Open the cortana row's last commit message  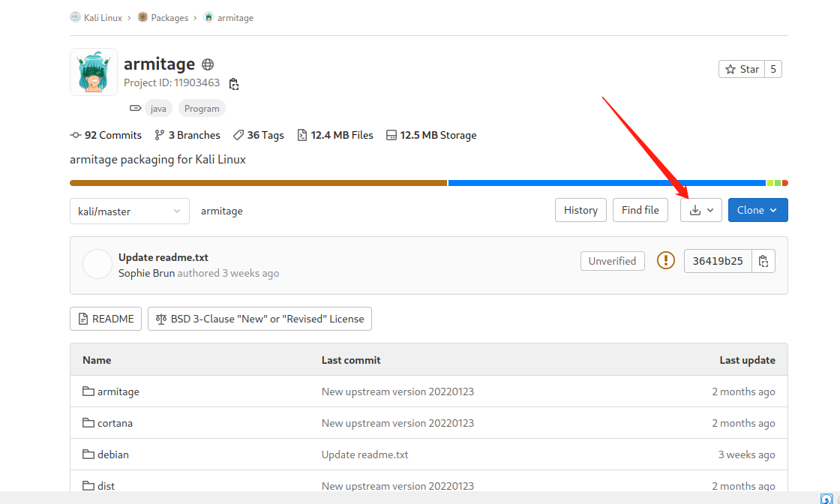pyautogui.click(x=397, y=423)
